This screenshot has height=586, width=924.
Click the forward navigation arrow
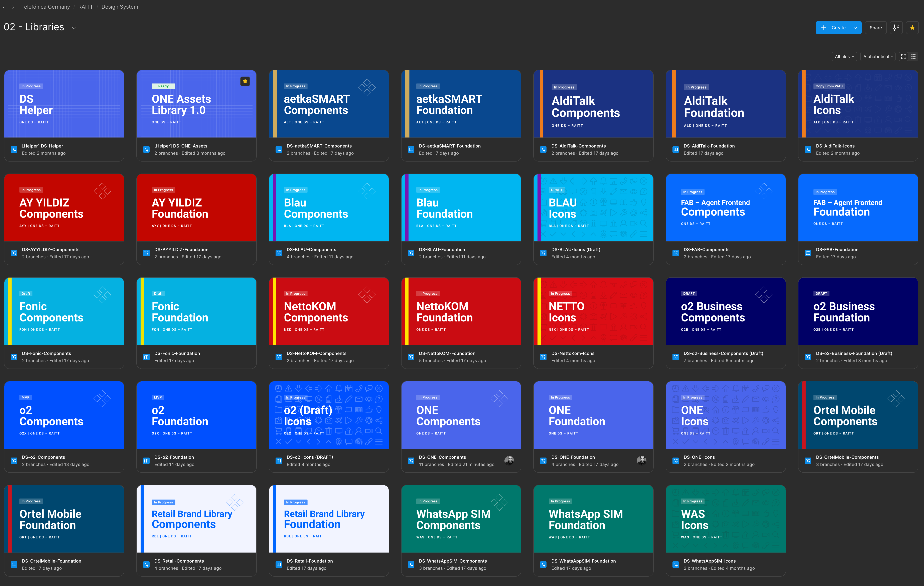(x=13, y=7)
